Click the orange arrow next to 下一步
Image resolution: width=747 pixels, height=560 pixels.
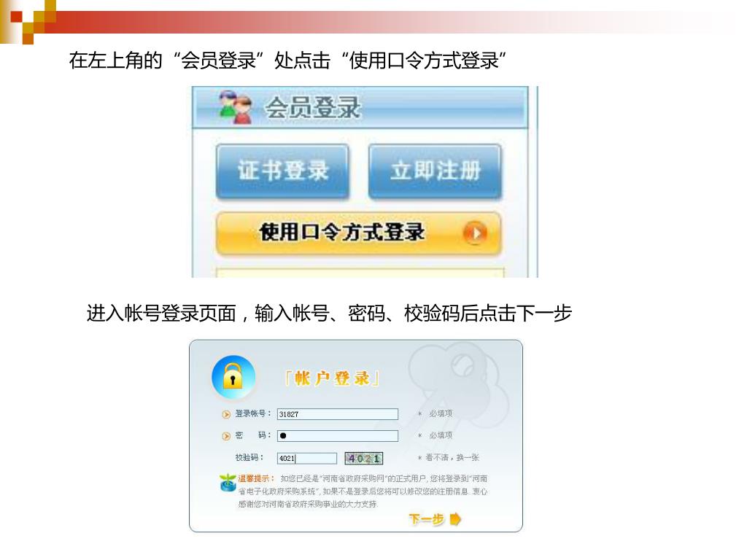click(455, 518)
